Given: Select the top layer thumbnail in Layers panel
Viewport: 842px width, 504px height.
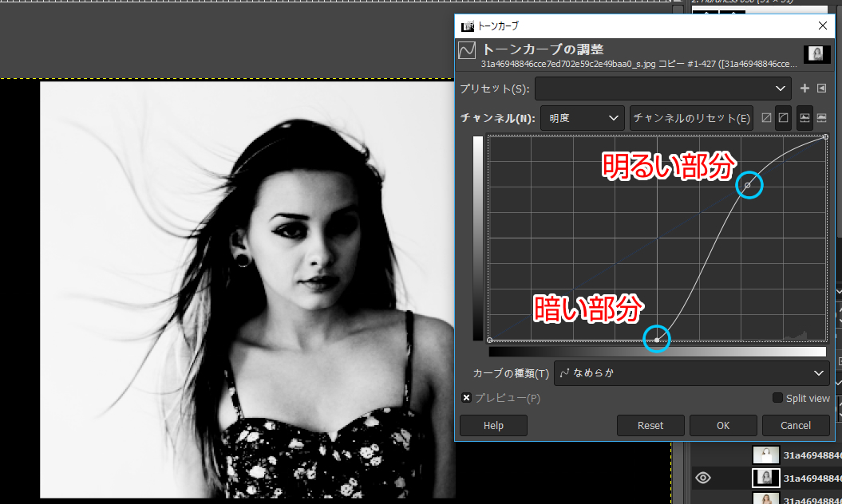Looking at the screenshot, I should pos(765,455).
